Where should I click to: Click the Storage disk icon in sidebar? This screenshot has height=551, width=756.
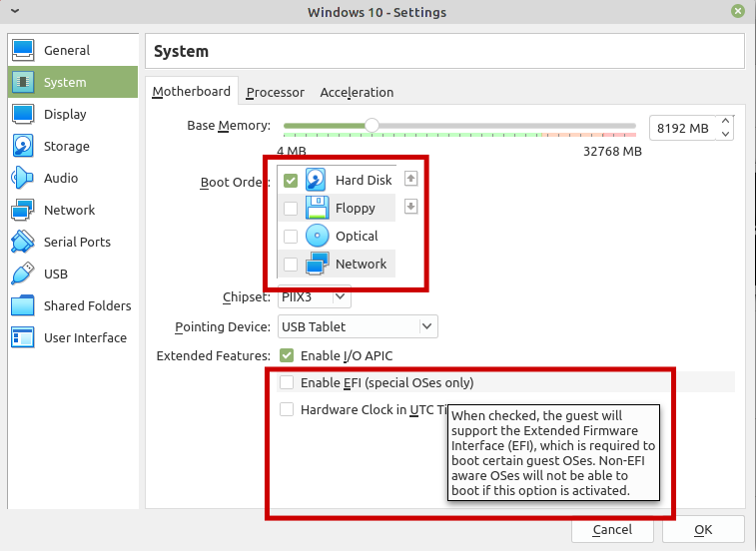click(23, 146)
